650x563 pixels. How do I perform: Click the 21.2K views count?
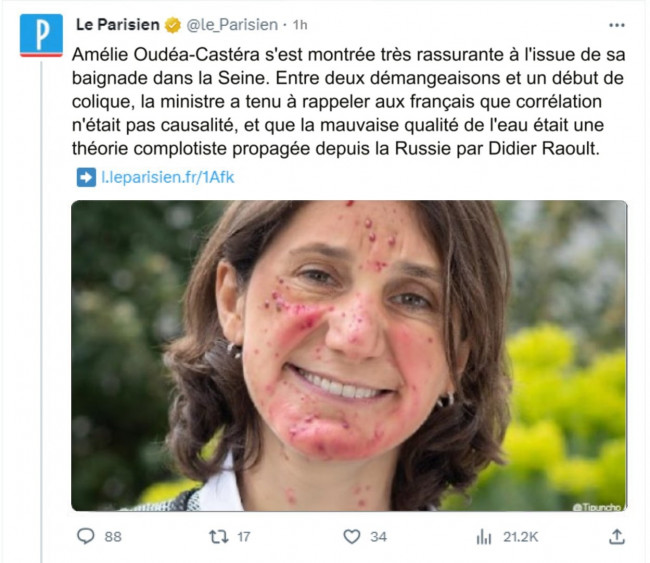(521, 537)
